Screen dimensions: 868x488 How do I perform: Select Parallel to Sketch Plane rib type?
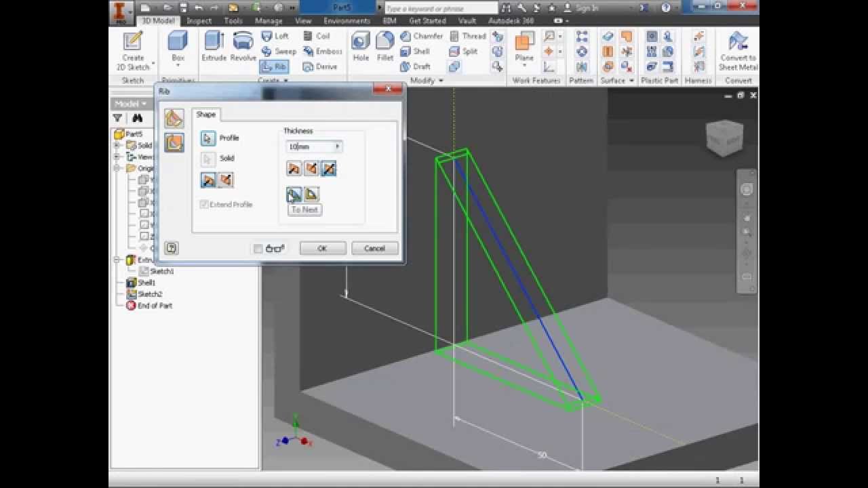[174, 142]
